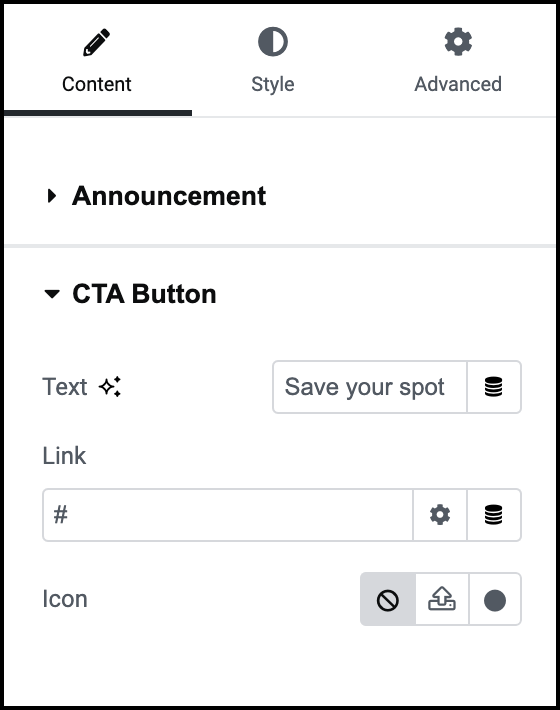
Task: Click the gear icon above Advanced
Action: pyautogui.click(x=458, y=42)
